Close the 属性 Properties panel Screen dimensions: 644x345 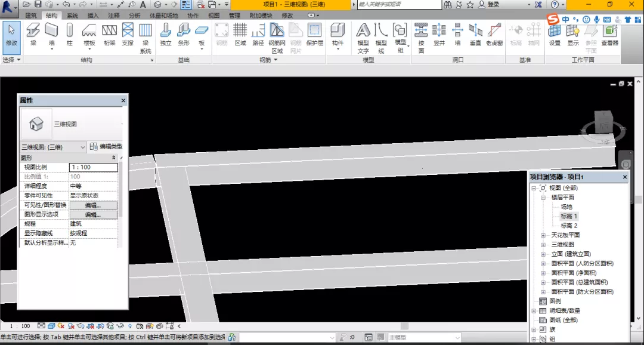click(123, 100)
